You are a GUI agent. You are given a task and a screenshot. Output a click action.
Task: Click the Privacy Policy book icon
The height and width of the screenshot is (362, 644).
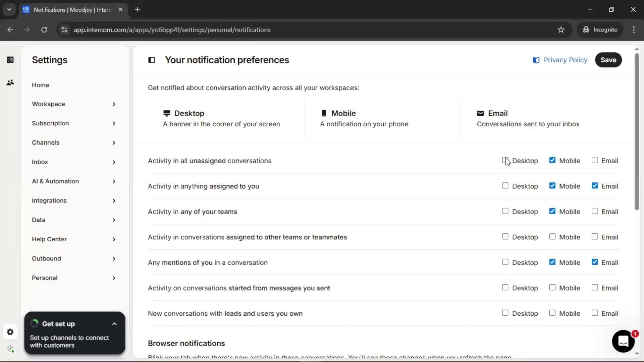(x=536, y=60)
